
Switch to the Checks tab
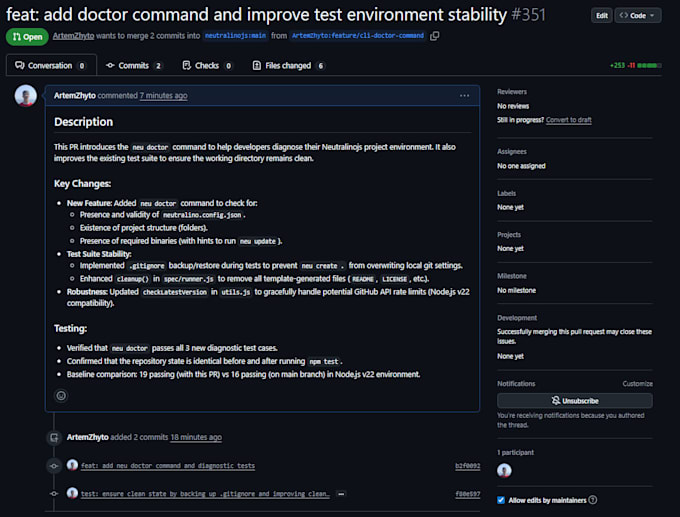point(207,65)
